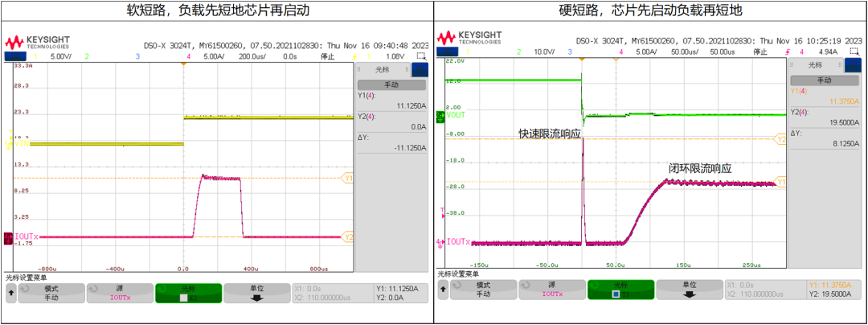Click the IOUTx waveform label on right scope
Image resolution: width=868 pixels, height=325 pixels.
coord(458,242)
